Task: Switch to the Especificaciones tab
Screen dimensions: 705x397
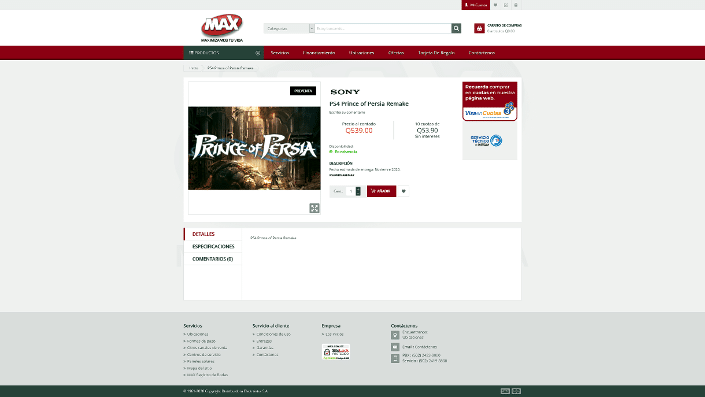Action: [213, 246]
